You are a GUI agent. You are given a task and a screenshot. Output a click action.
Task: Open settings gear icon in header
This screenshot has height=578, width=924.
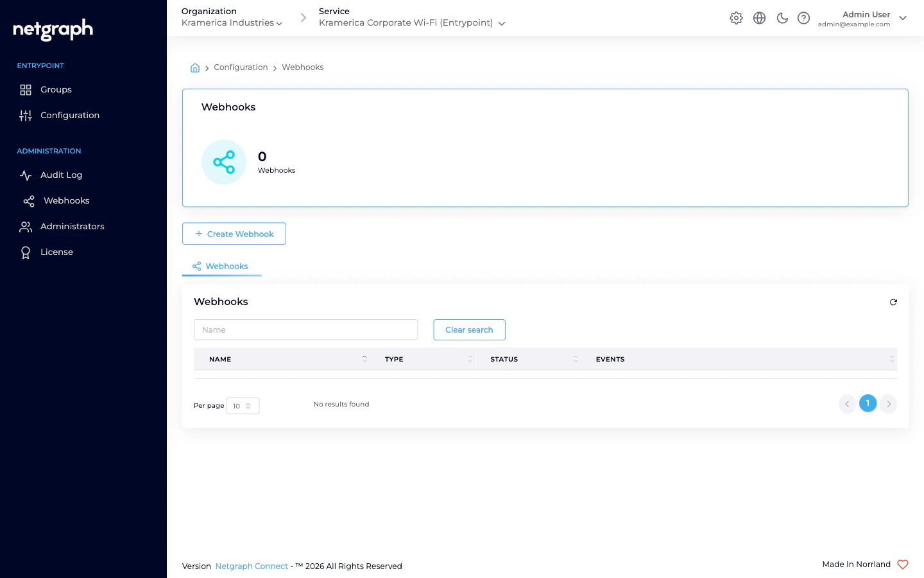736,18
